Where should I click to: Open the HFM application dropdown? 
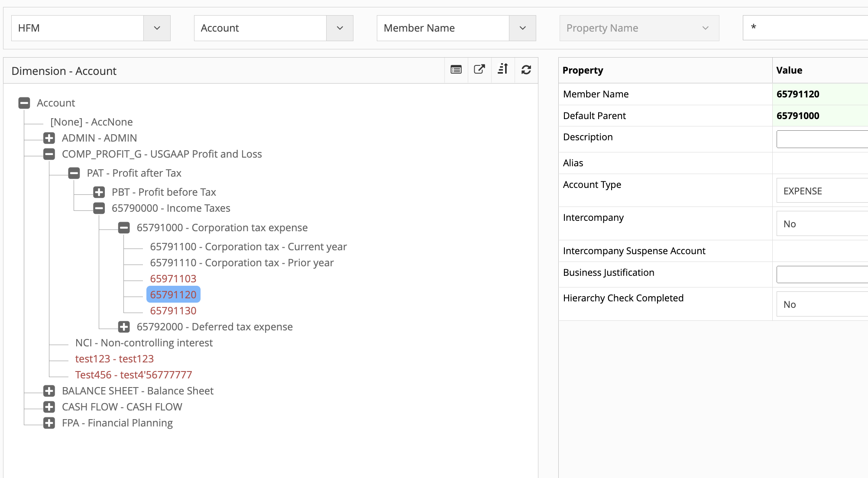click(x=156, y=28)
